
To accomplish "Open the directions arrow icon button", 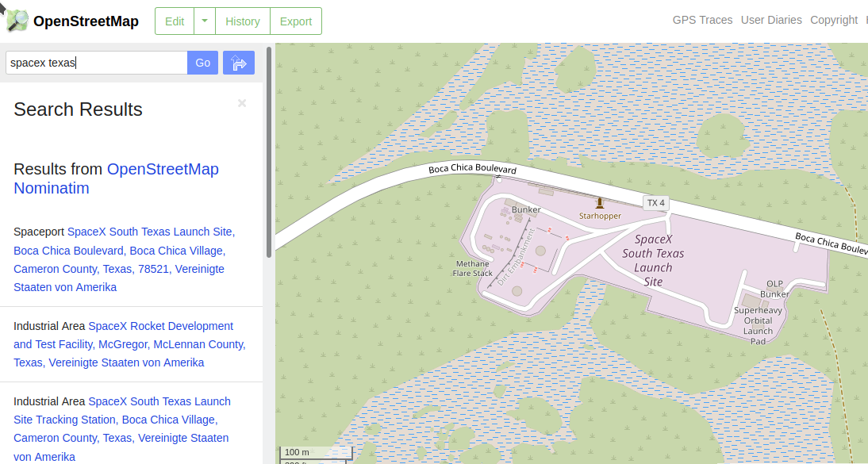I will 239,63.
